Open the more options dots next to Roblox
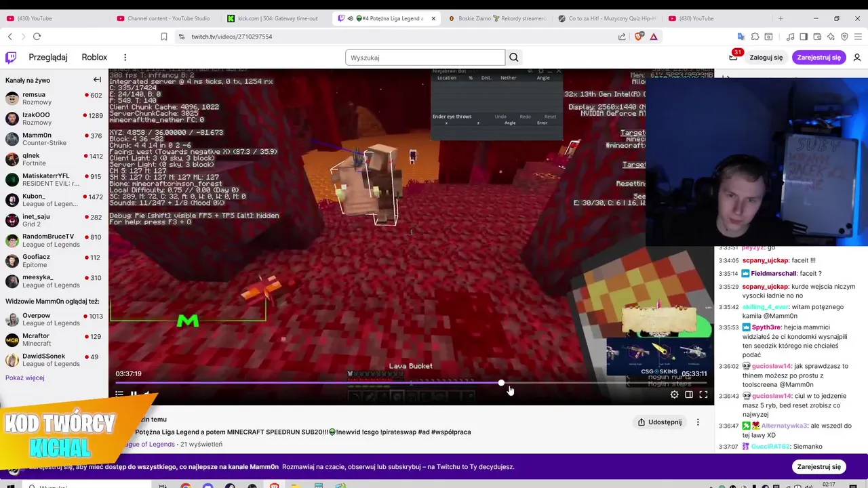This screenshot has height=488, width=868. (125, 58)
